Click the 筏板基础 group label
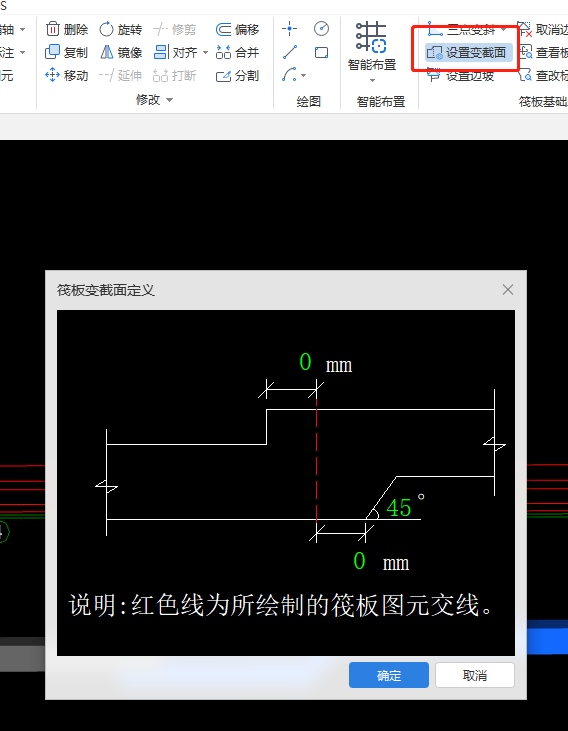Screen dimensions: 568x731 [x=543, y=101]
